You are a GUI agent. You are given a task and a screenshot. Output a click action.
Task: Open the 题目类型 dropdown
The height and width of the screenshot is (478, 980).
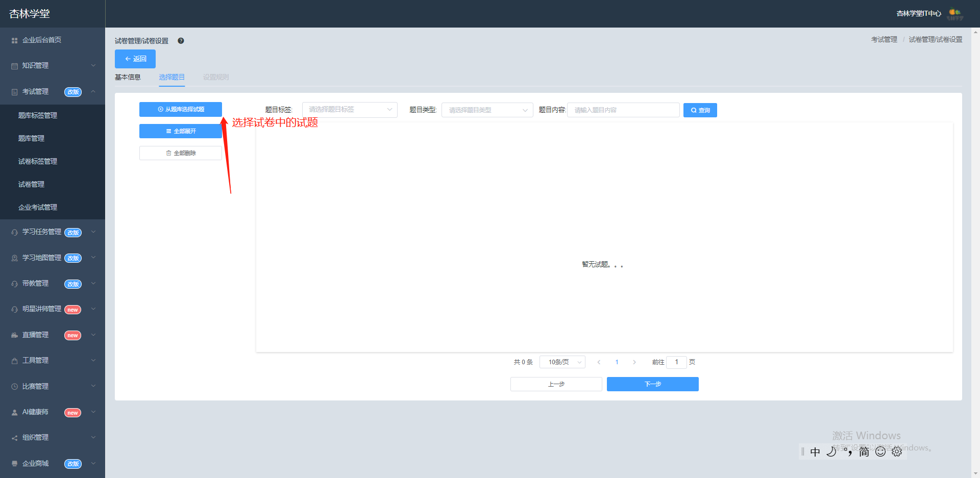tap(487, 110)
